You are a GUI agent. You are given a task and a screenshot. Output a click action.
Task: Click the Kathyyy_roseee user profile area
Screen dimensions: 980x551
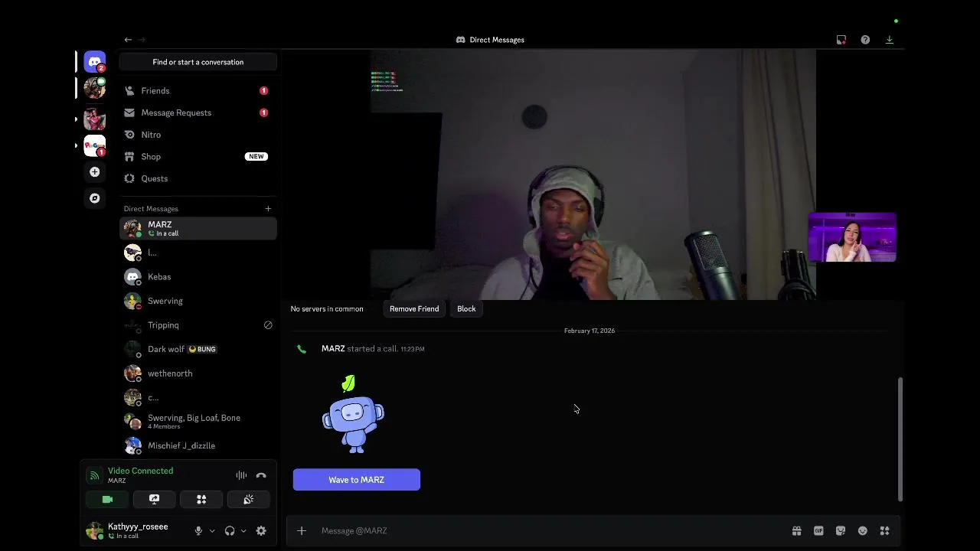[x=138, y=530]
